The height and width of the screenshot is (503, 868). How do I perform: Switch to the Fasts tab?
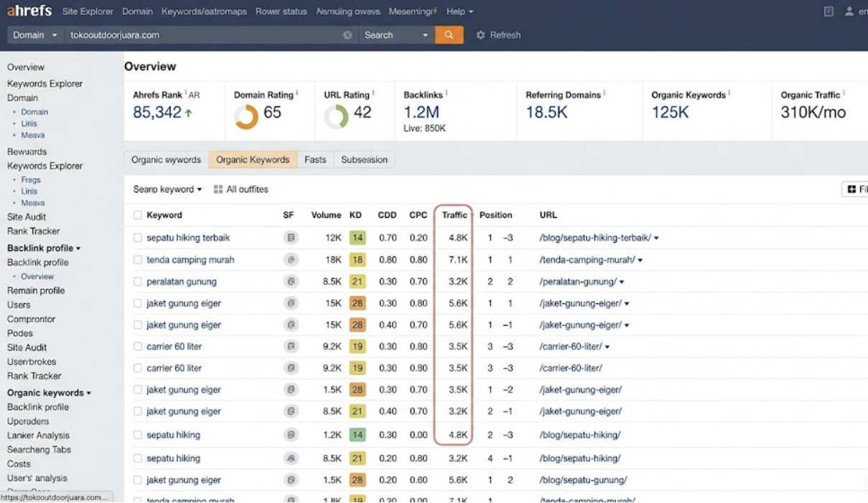point(315,160)
